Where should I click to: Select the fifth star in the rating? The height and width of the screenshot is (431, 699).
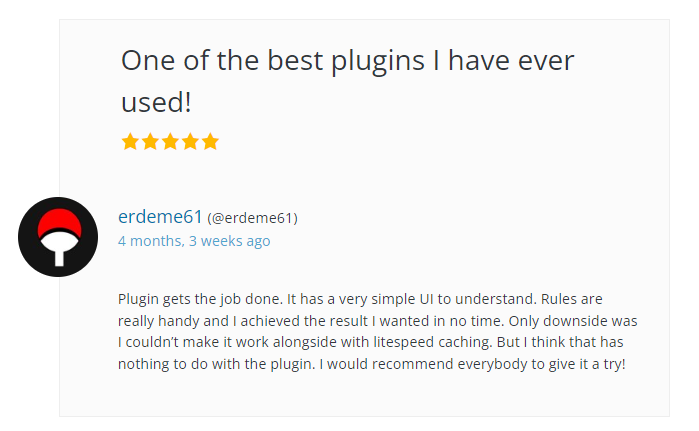(x=210, y=142)
